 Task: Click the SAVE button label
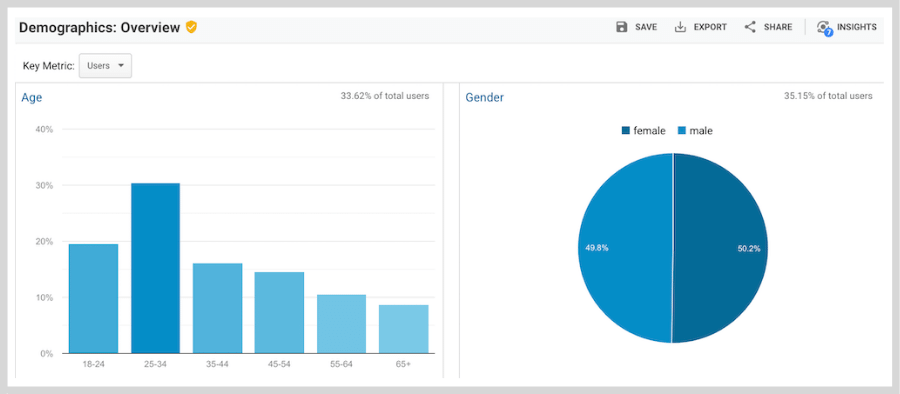pyautogui.click(x=646, y=27)
